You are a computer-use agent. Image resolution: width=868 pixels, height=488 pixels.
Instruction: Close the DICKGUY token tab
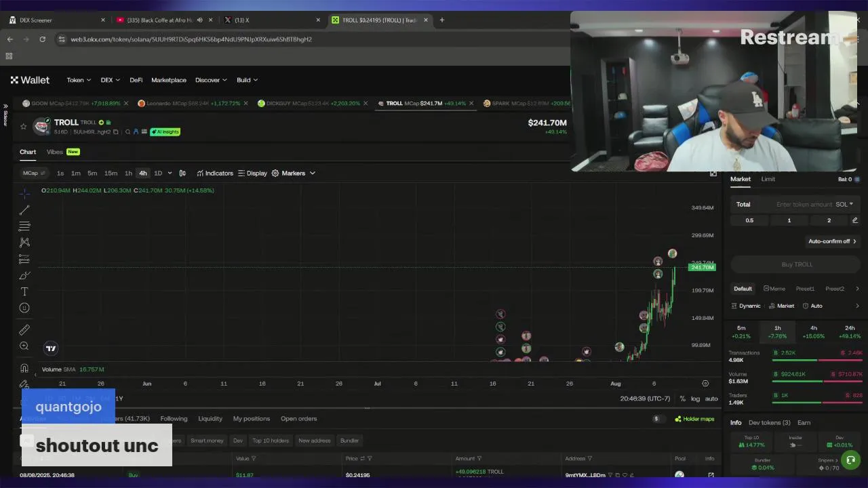pos(366,104)
